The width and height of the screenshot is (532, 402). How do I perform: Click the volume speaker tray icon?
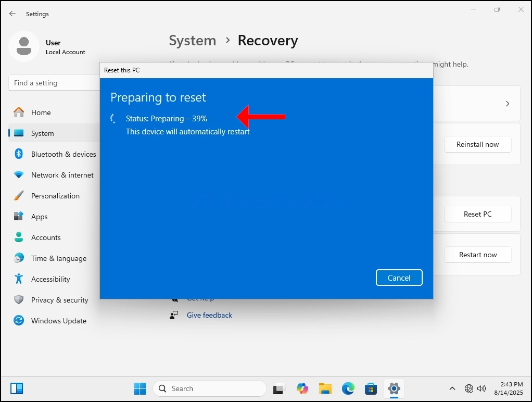point(482,388)
